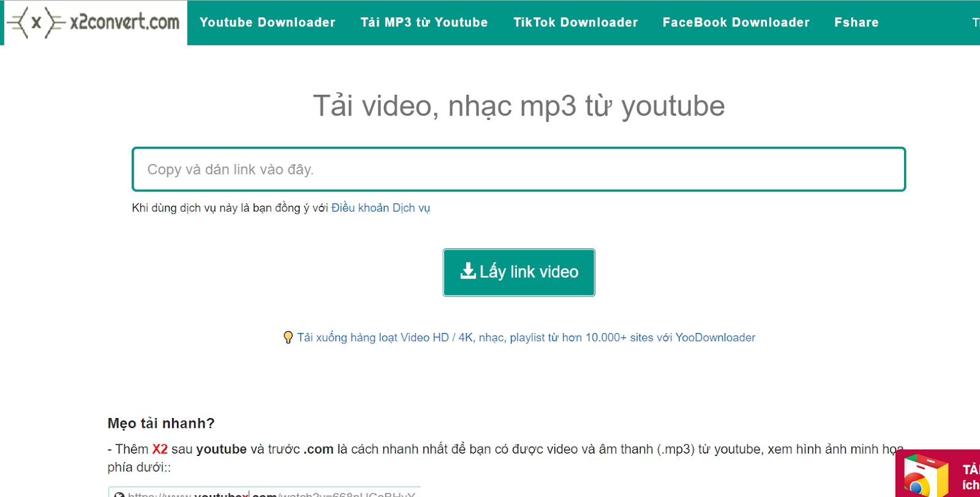980x497 pixels.
Task: Go to TikTok Downloader page
Action: tap(575, 23)
